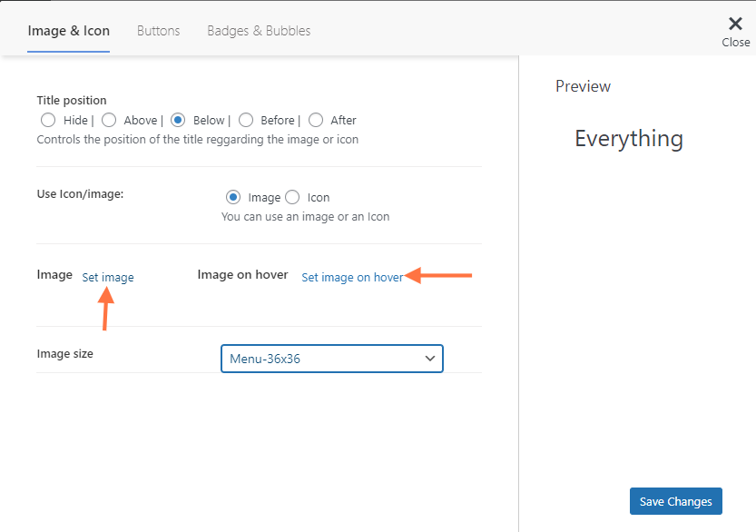
Task: Click the Set image on hover link
Action: pyautogui.click(x=352, y=277)
